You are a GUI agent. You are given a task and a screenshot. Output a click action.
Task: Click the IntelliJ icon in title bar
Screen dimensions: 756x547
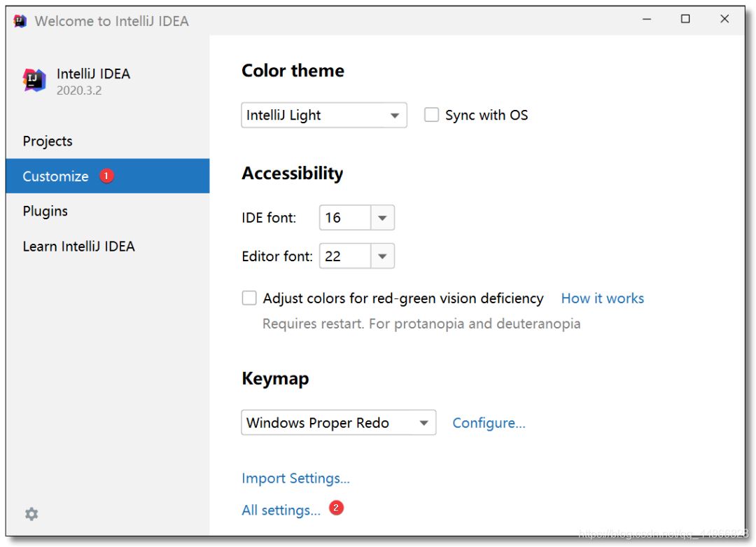[20, 21]
